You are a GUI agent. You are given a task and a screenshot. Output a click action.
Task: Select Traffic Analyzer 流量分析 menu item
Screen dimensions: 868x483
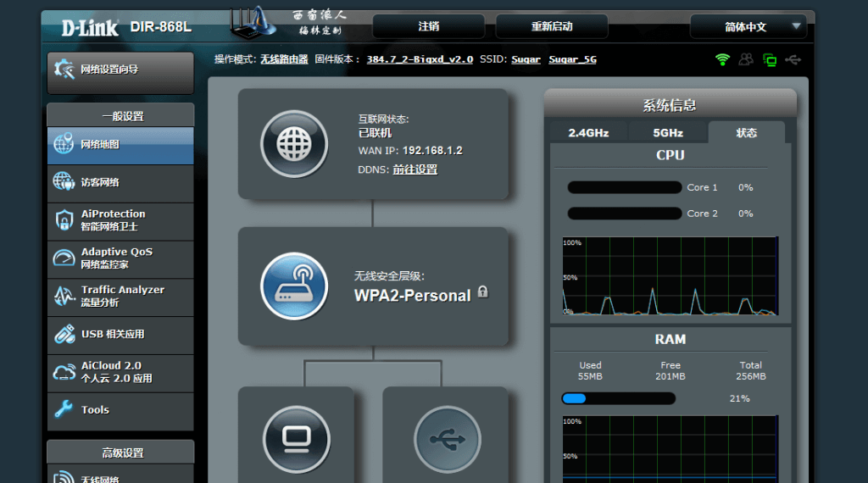(x=120, y=297)
